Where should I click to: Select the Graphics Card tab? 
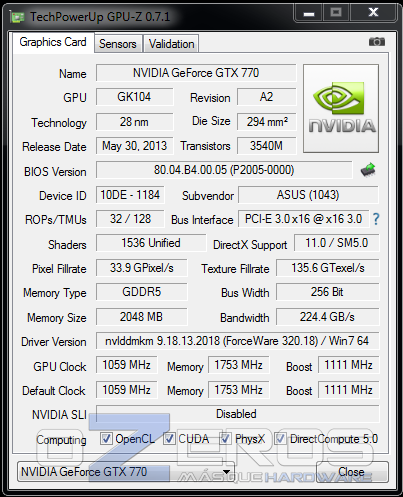tap(53, 42)
